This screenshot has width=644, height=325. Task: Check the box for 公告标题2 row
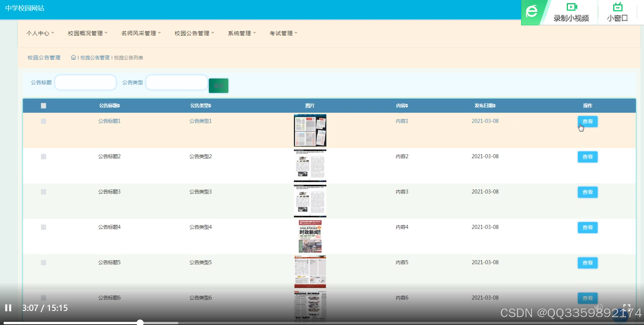[x=43, y=157]
